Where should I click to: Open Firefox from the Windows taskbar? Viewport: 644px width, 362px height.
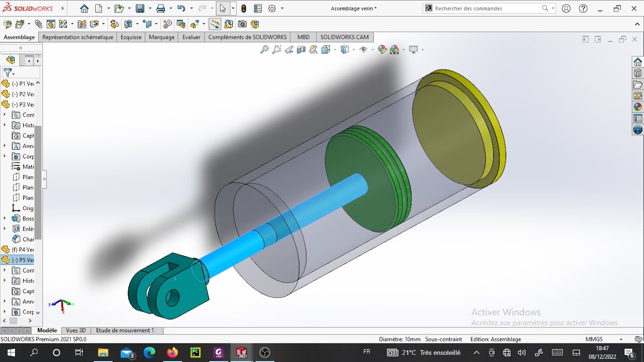(x=173, y=352)
